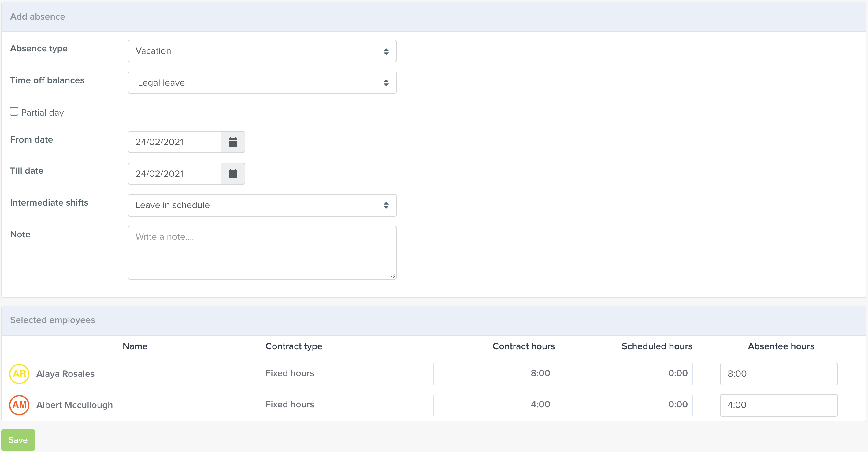Image resolution: width=868 pixels, height=452 pixels.
Task: Click the Time off balances label
Action: click(47, 80)
